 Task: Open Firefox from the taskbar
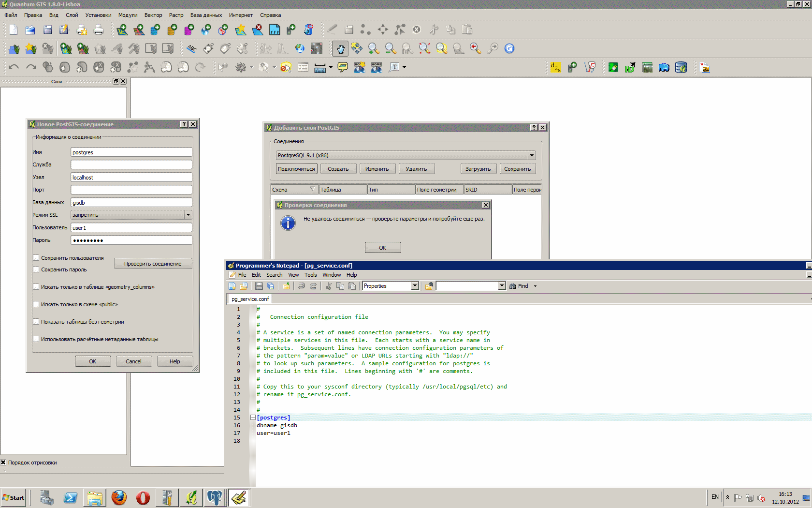click(119, 497)
